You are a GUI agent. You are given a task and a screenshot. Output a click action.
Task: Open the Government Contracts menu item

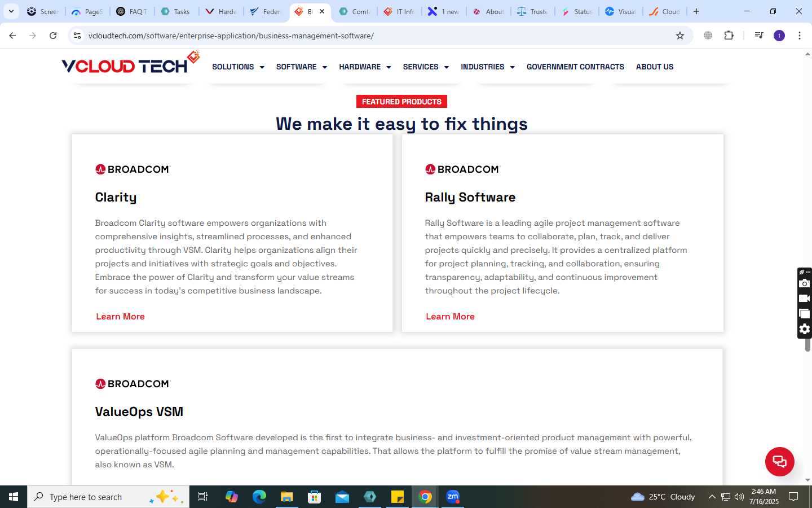click(575, 67)
